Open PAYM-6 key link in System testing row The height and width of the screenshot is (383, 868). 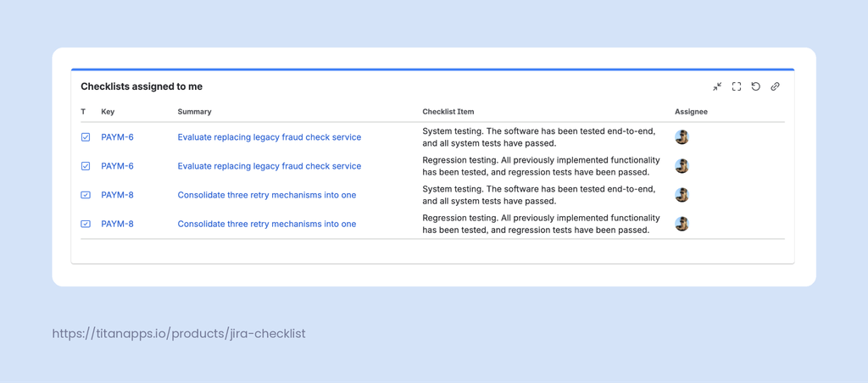click(117, 137)
